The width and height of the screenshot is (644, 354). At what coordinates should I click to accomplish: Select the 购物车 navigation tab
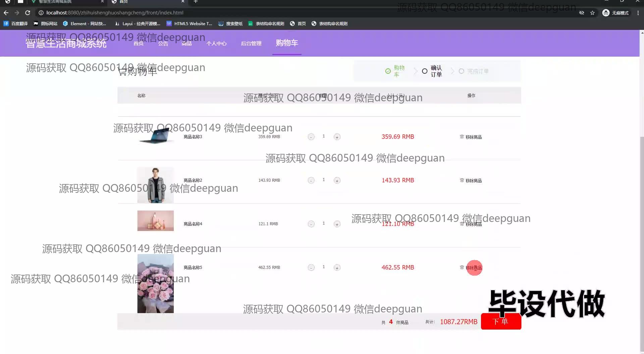pos(286,43)
